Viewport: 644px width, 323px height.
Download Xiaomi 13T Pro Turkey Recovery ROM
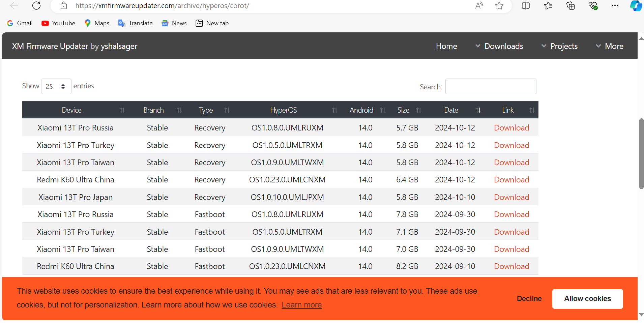click(x=511, y=145)
